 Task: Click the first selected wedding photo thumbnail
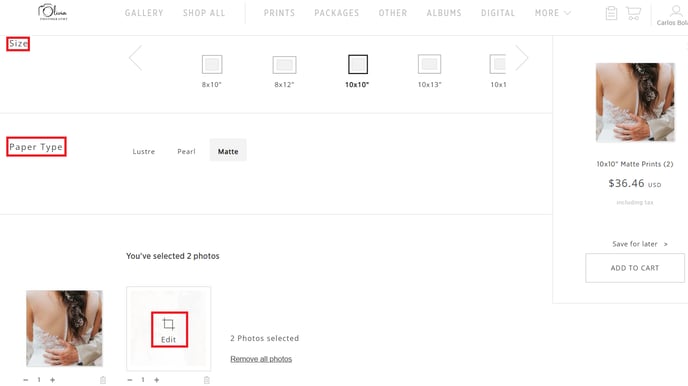click(64, 328)
